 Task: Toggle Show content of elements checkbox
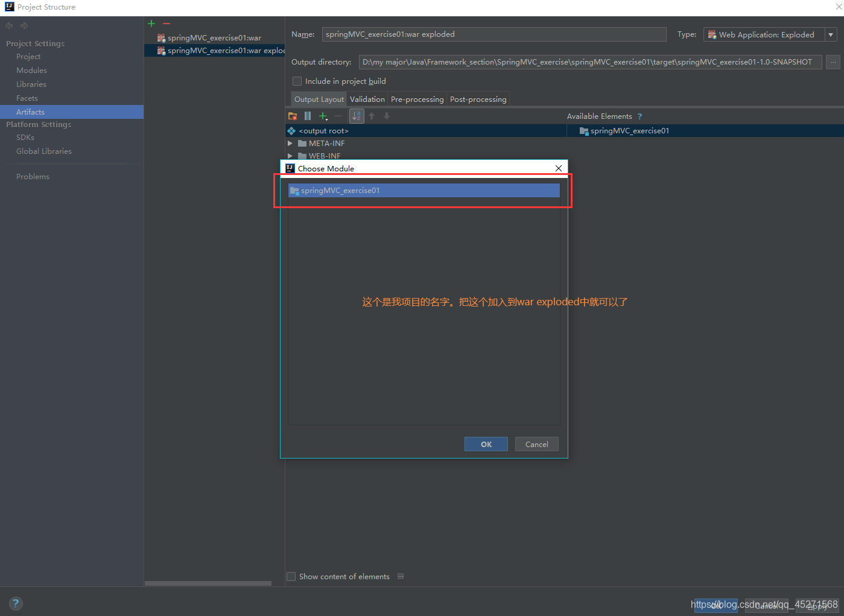click(x=291, y=576)
